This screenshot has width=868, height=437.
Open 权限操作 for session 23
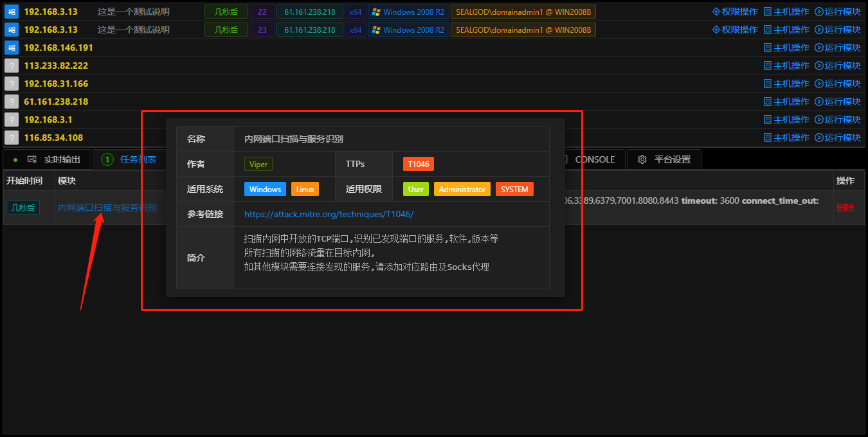735,30
